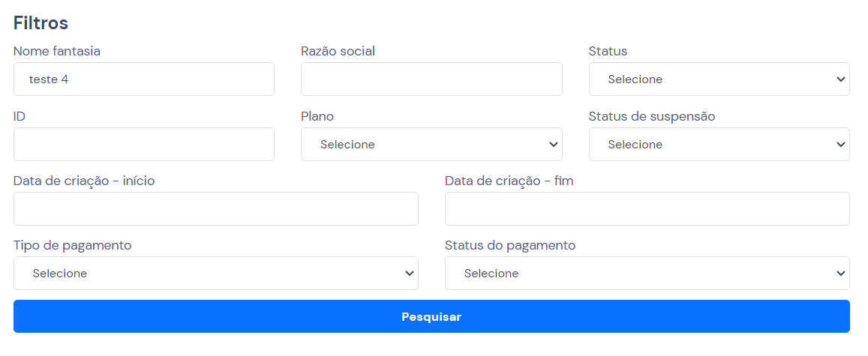Click the "Razão social" label text

click(x=338, y=52)
